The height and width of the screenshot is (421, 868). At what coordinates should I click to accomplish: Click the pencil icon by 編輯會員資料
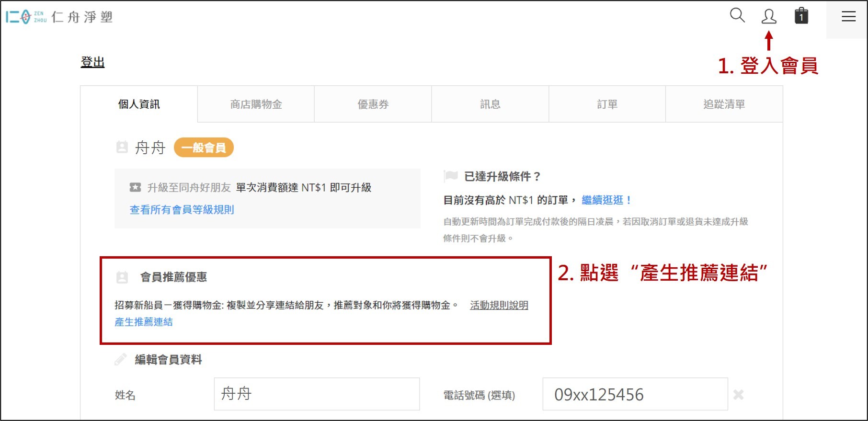121,359
